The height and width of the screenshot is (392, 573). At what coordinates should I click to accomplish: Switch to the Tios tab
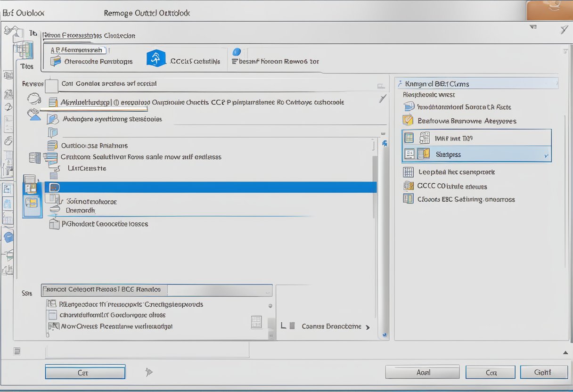(27, 66)
